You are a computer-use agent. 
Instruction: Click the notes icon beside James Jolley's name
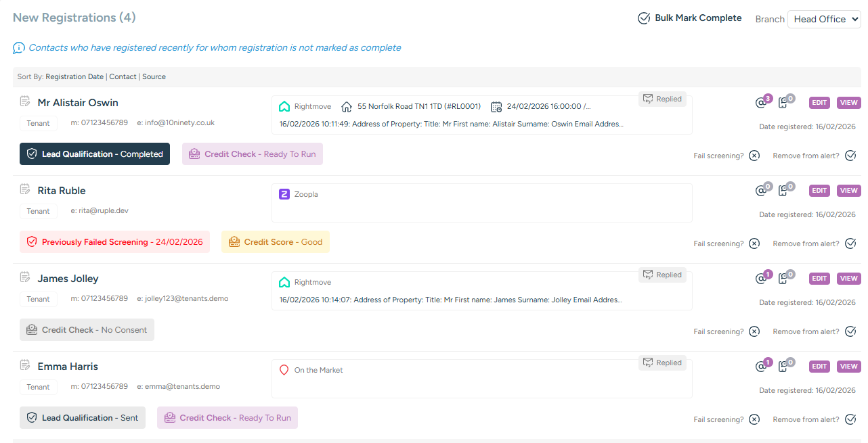tap(25, 277)
